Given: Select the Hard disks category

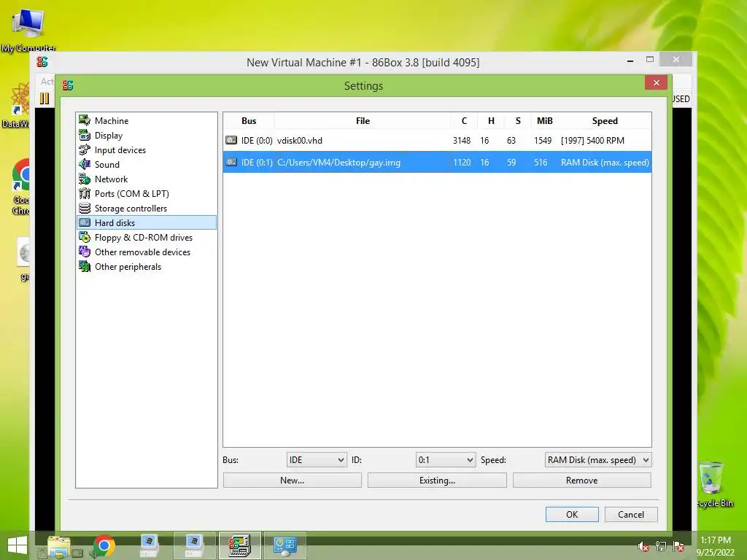Looking at the screenshot, I should tap(146, 223).
